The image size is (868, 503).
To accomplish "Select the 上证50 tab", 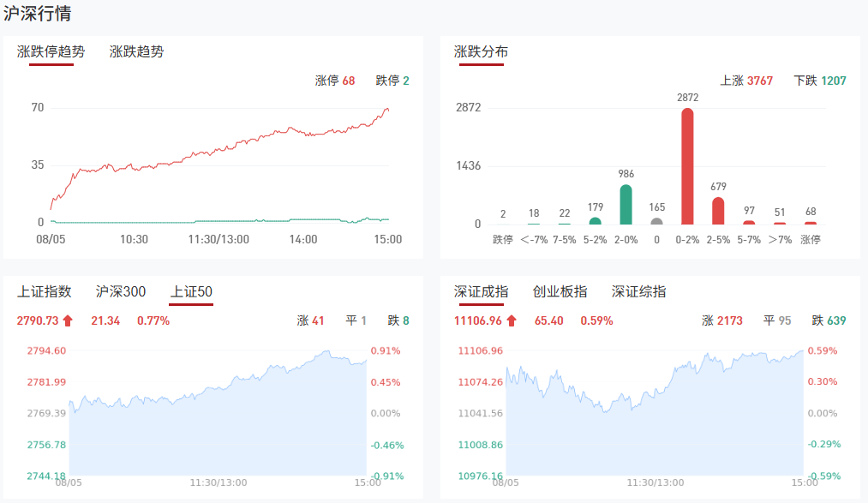I will 191,292.
